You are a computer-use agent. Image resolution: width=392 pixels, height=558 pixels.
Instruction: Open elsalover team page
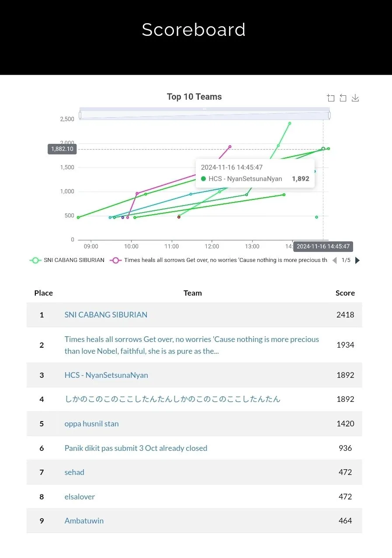tap(80, 497)
